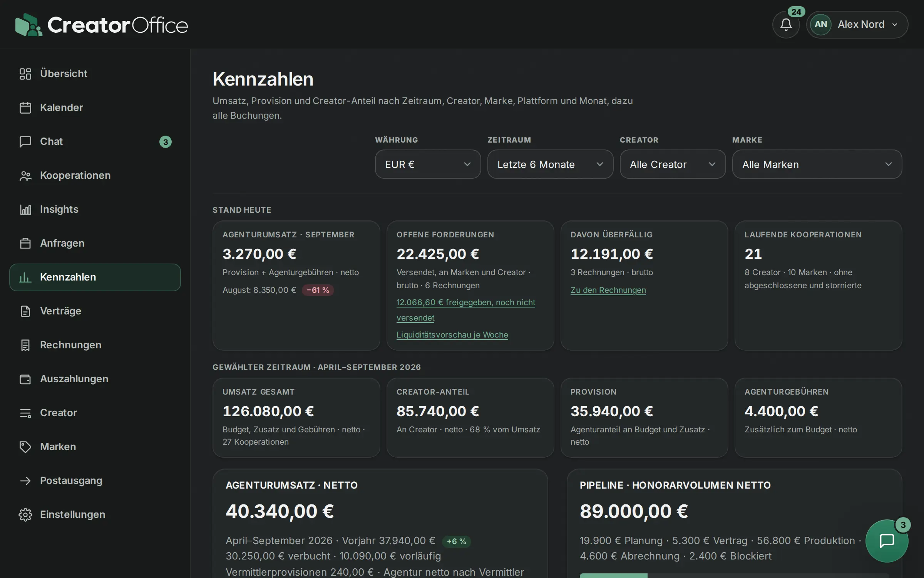Open the Währung EUR € dropdown
Screen dimensions: 924x578
(428, 164)
